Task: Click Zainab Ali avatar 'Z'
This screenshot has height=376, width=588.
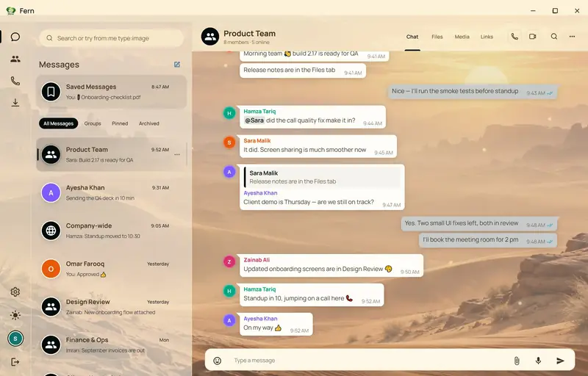Action: click(x=229, y=261)
